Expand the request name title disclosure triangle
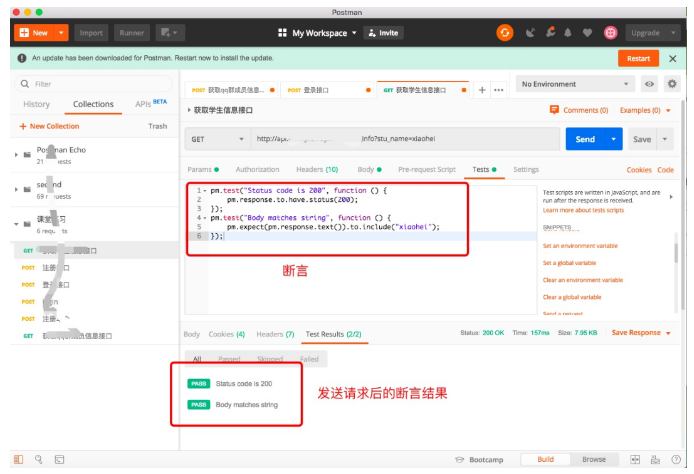694x474 pixels. pyautogui.click(x=189, y=110)
